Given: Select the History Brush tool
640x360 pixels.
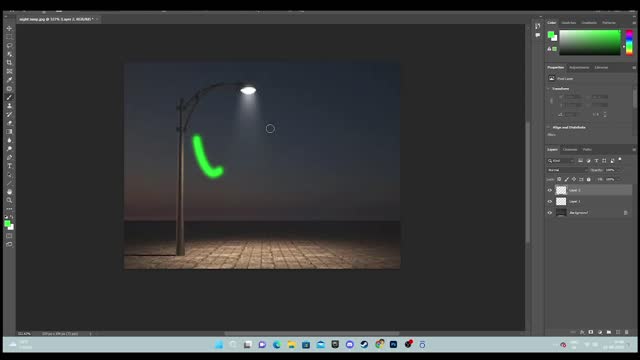Looking at the screenshot, I should 9,114.
